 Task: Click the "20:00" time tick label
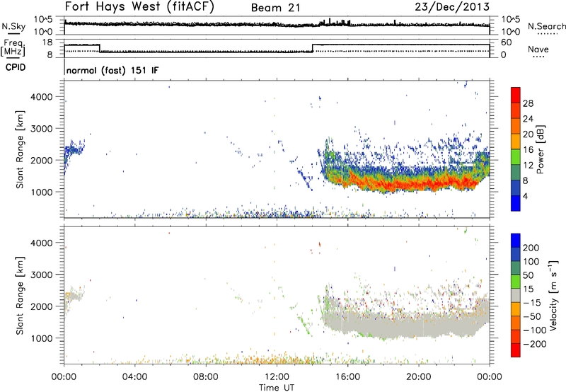pyautogui.click(x=418, y=377)
